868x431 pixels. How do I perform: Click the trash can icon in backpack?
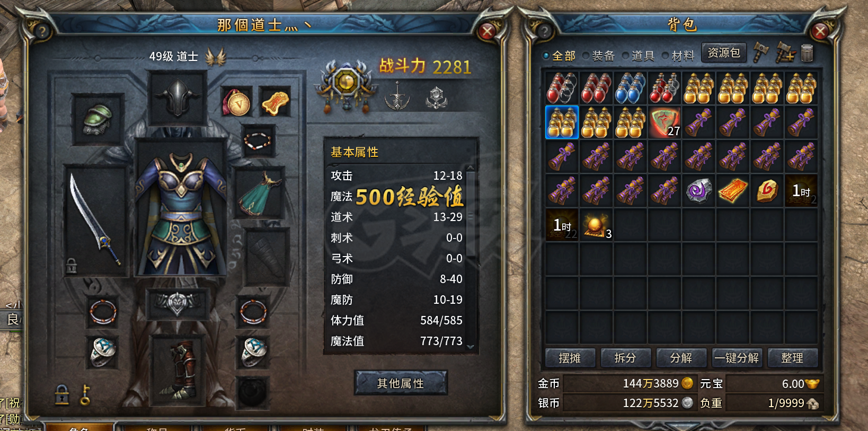pyautogui.click(x=807, y=53)
